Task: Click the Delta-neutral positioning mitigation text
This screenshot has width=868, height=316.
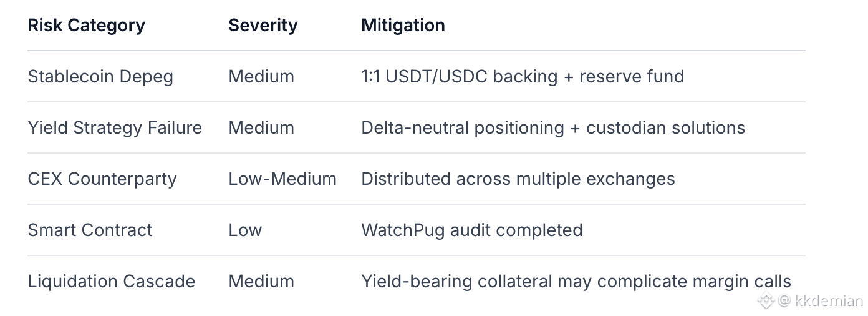Action: (x=553, y=128)
